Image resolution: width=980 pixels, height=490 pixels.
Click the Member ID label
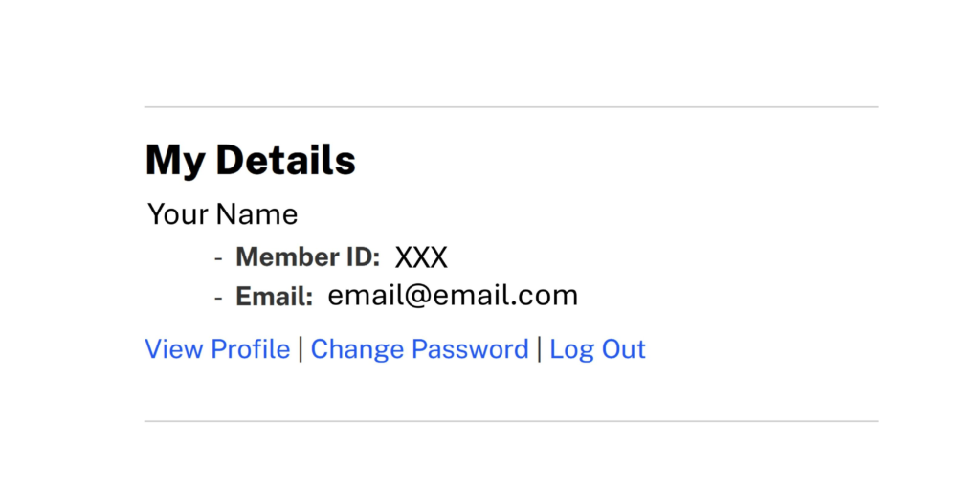(307, 257)
